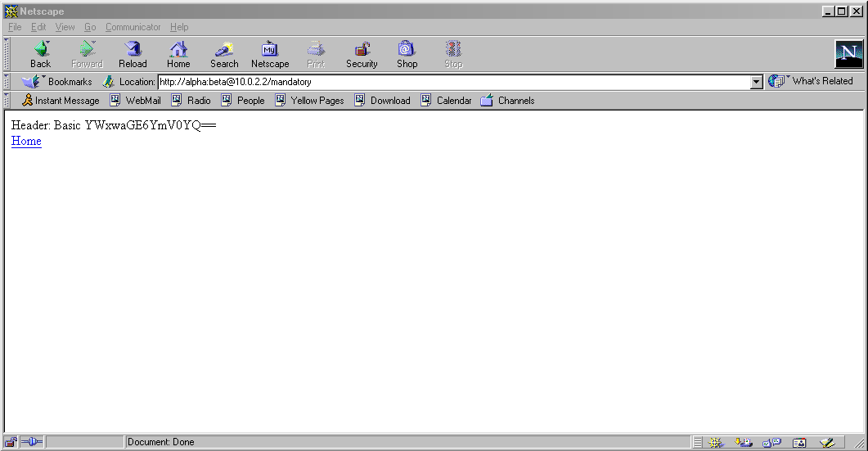Screen dimensions: 868x451
Task: Click the padlock security indicator in status bar
Action: (x=11, y=442)
